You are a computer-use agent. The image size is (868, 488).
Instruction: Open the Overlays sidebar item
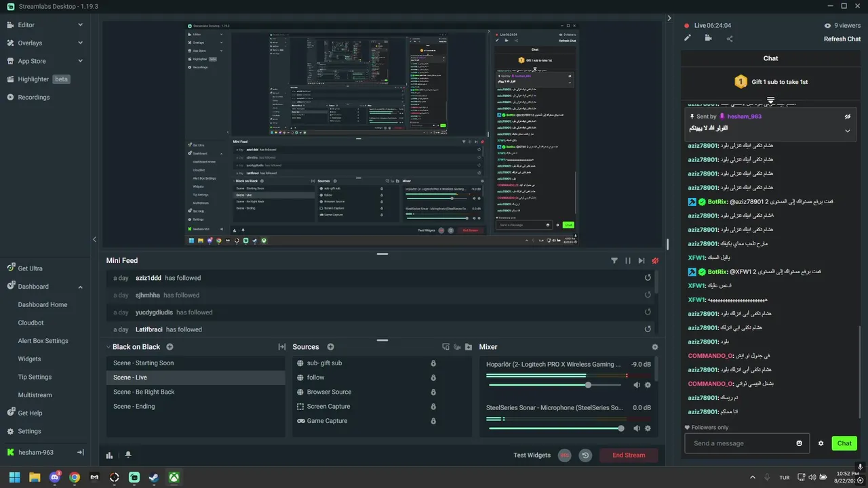pyautogui.click(x=29, y=43)
